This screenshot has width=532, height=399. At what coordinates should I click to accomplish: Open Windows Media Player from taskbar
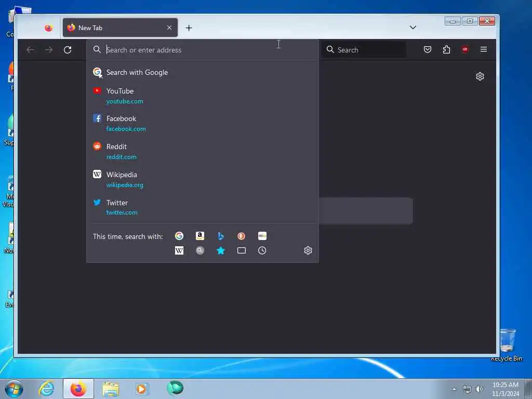[x=142, y=389]
